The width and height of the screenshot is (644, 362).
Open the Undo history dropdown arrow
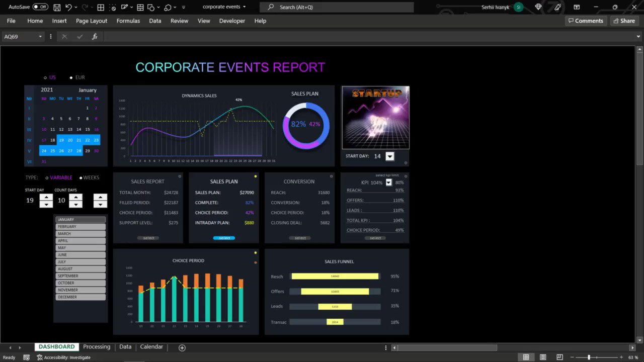coord(75,7)
